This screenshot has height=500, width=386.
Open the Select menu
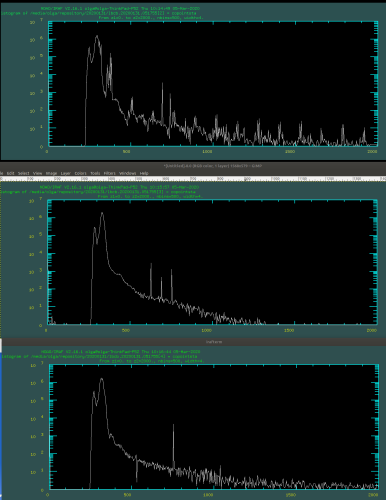(x=24, y=173)
